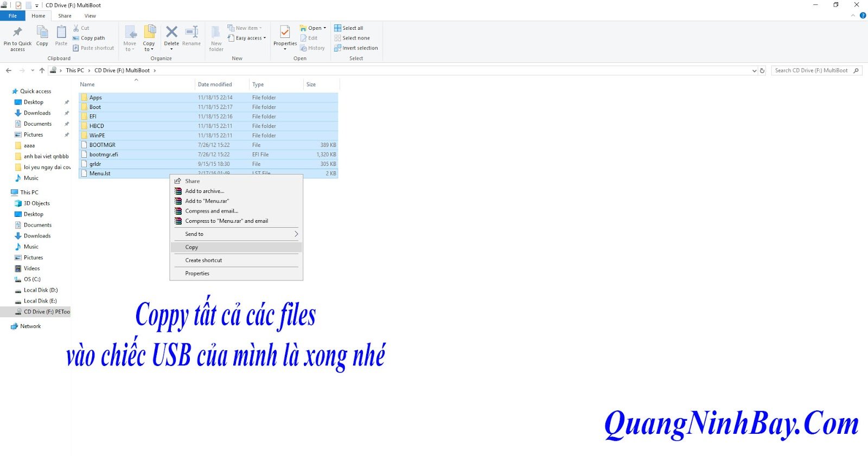Select the HBCD folder row

pos(208,126)
